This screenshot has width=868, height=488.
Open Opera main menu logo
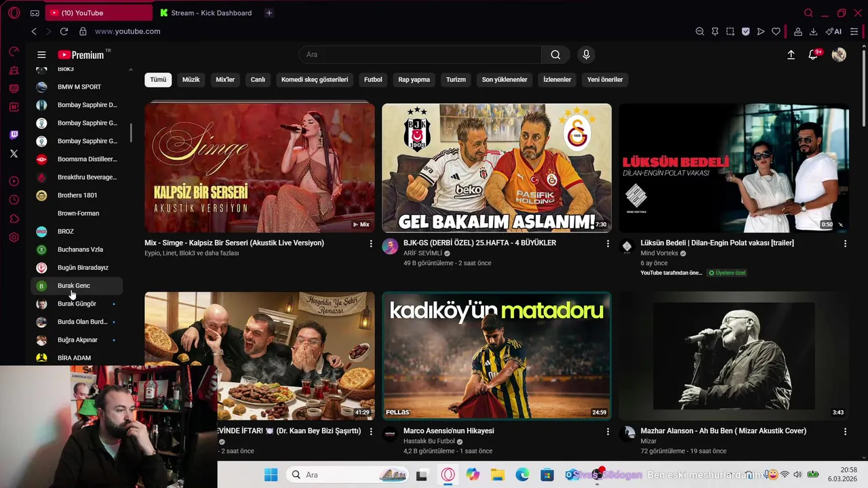(x=14, y=13)
